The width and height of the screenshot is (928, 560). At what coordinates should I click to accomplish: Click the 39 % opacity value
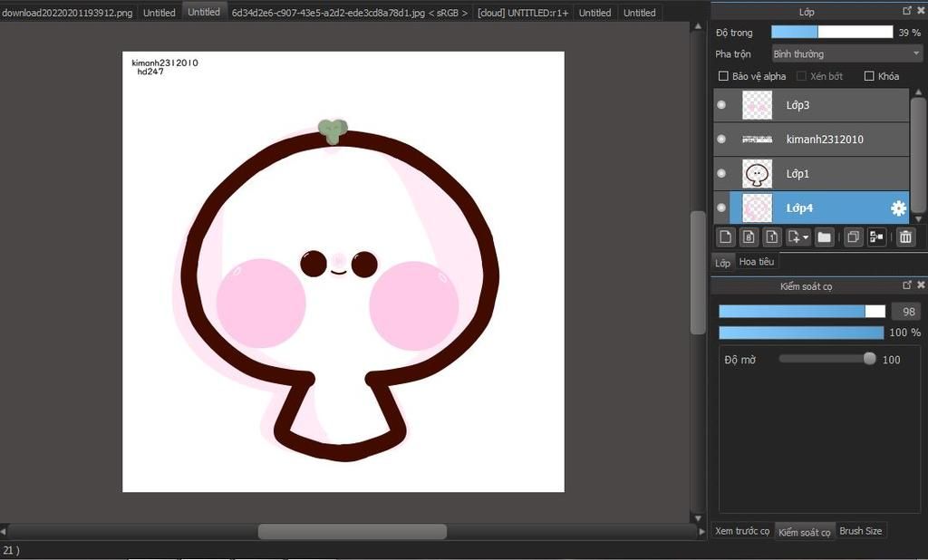coord(909,33)
